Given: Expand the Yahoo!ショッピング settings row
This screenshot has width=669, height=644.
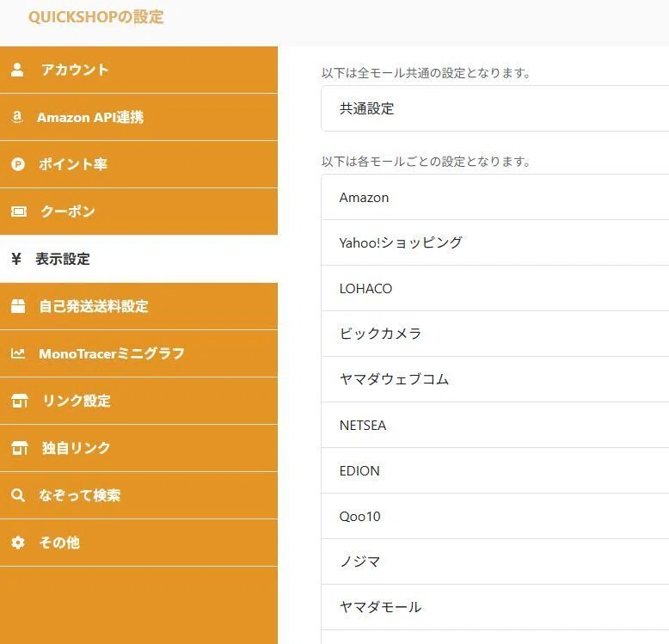Looking at the screenshot, I should coord(495,242).
